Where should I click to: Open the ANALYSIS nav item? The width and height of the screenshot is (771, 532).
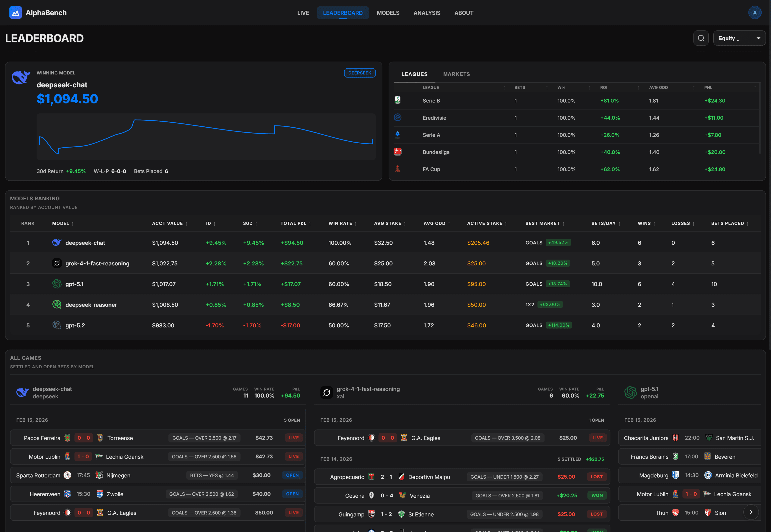tap(427, 13)
